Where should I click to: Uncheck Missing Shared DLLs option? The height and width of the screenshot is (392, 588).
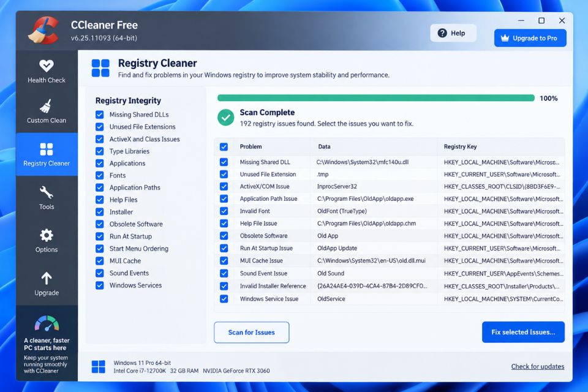coord(99,115)
